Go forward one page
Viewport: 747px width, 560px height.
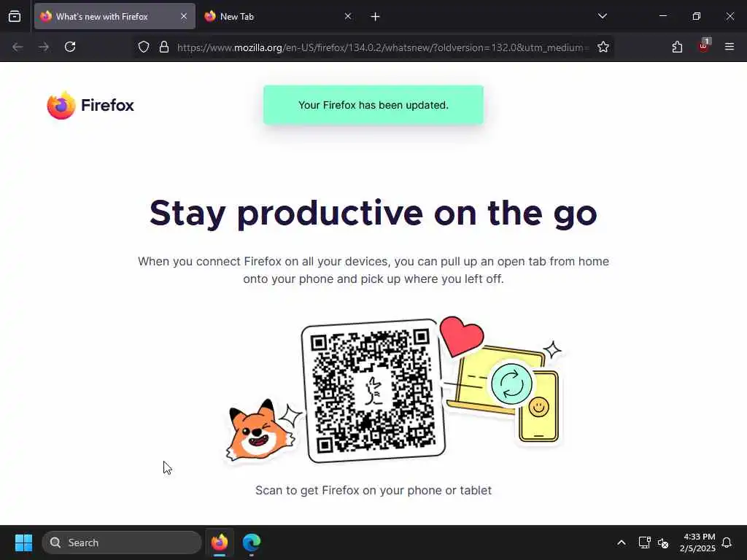point(44,47)
